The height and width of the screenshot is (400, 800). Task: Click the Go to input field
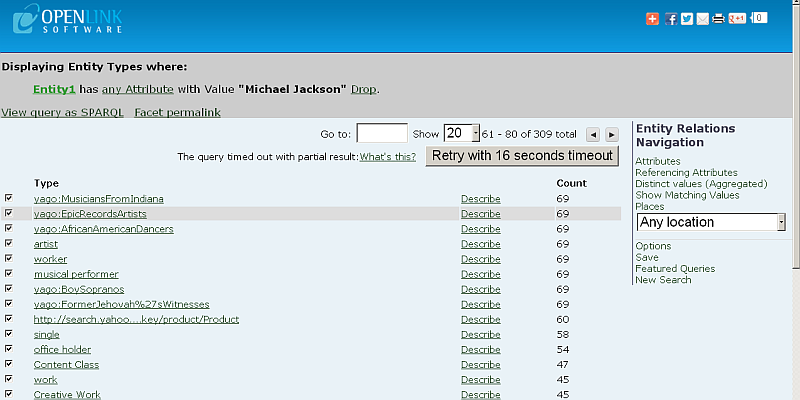pyautogui.click(x=382, y=134)
